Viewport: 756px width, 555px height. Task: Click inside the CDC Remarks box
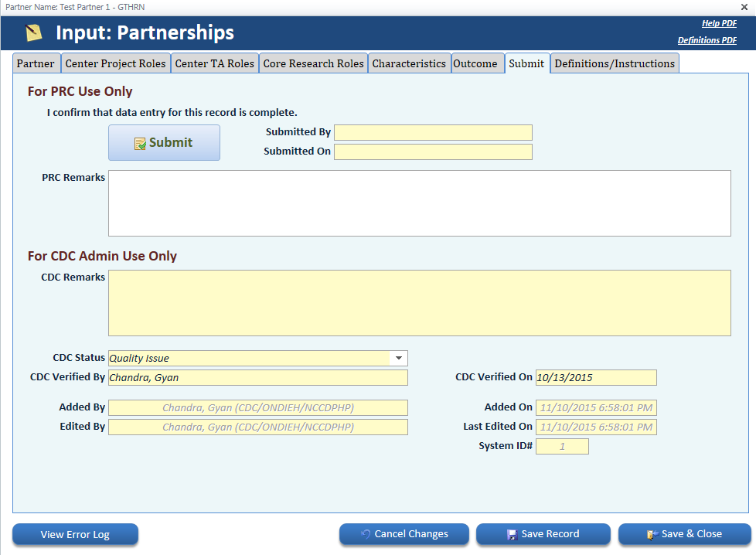coord(419,302)
